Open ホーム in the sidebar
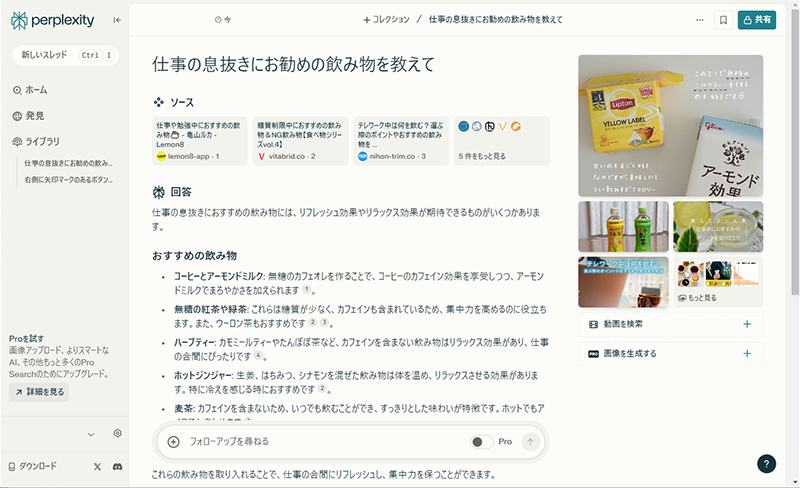800x488 pixels. (30, 90)
